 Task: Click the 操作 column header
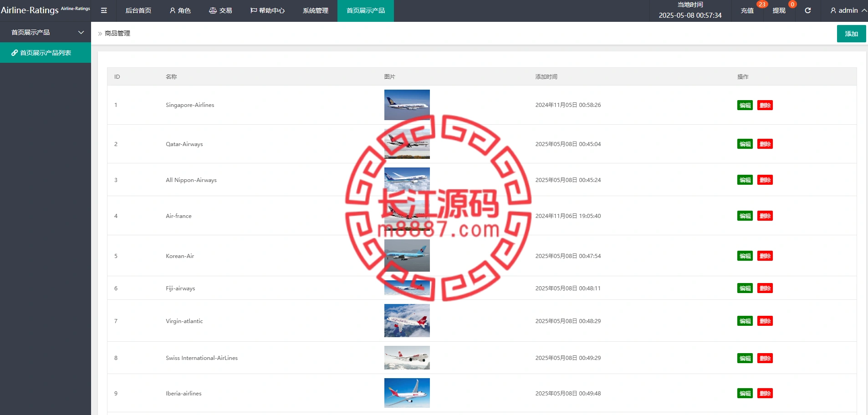coord(743,76)
